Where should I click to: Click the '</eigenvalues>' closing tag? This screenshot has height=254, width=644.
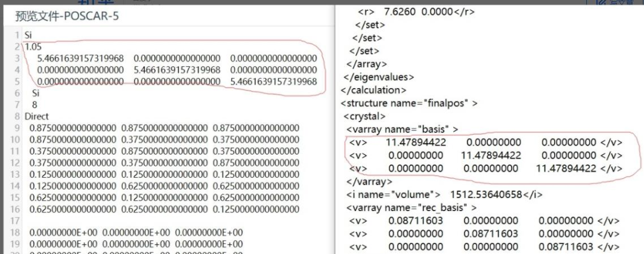[x=379, y=77]
